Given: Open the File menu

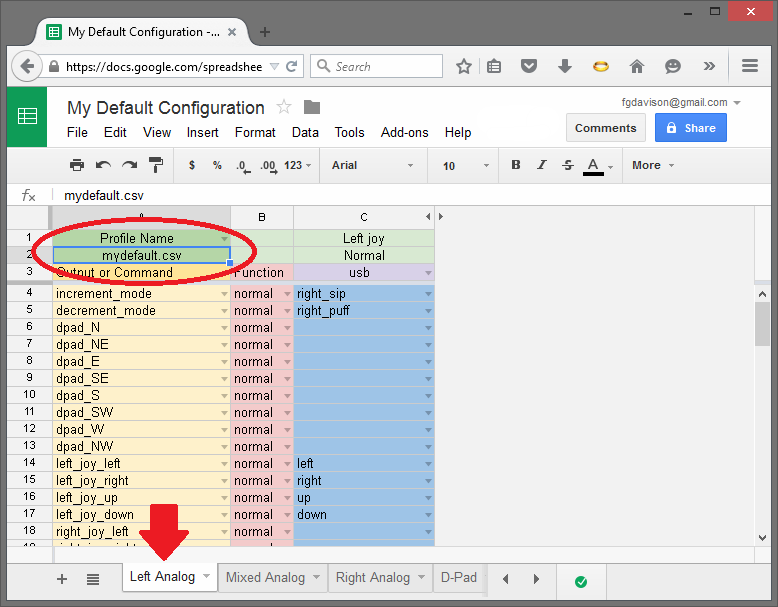Looking at the screenshot, I should pyautogui.click(x=77, y=133).
